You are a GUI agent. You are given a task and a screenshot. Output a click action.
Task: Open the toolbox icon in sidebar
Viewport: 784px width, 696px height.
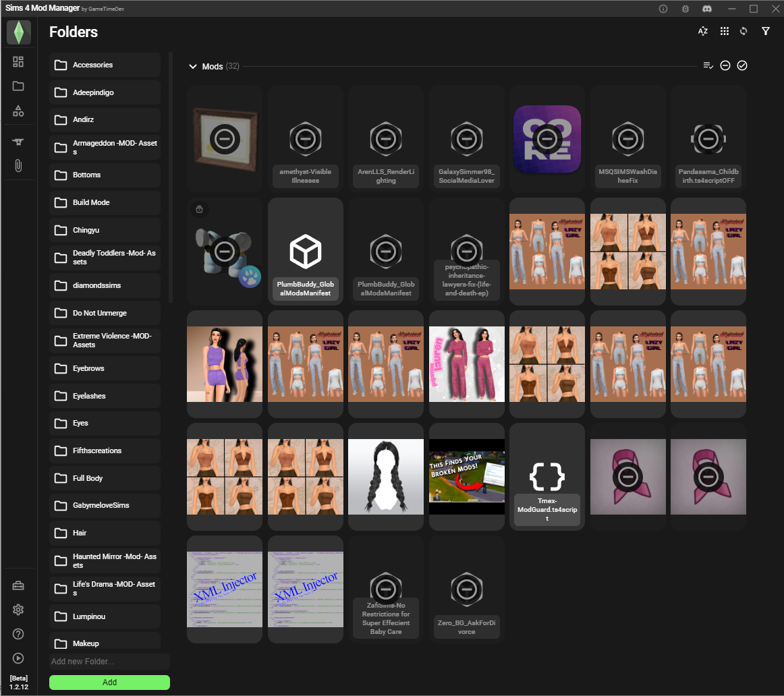click(18, 585)
